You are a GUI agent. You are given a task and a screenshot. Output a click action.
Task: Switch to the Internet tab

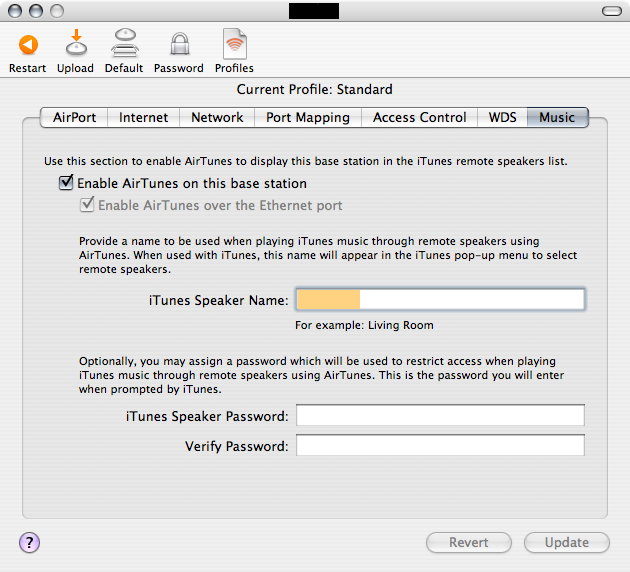143,117
